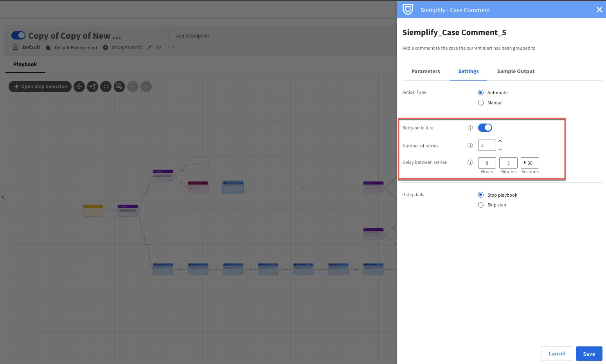Toggle Retry on failure switch
The height and width of the screenshot is (364, 606).
[485, 127]
